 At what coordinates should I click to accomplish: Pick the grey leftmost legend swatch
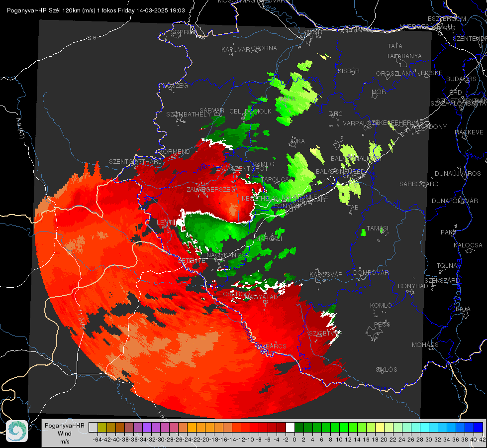pyautogui.click(x=93, y=427)
